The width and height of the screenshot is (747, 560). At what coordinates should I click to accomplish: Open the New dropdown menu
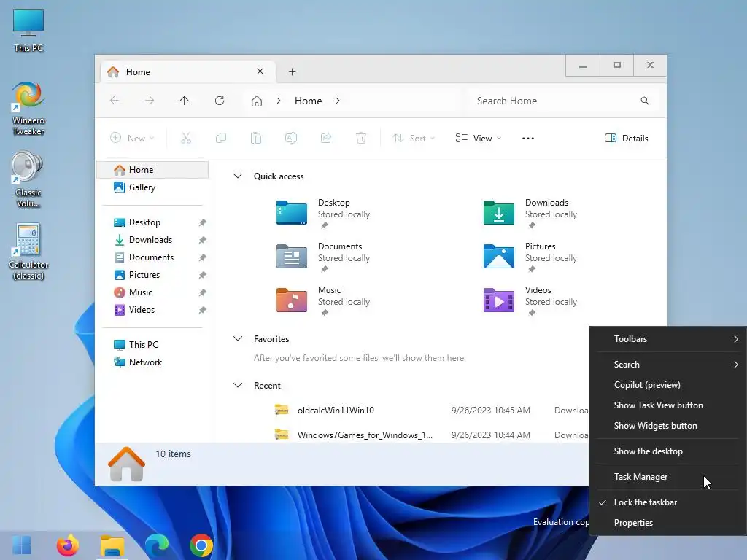coord(132,138)
